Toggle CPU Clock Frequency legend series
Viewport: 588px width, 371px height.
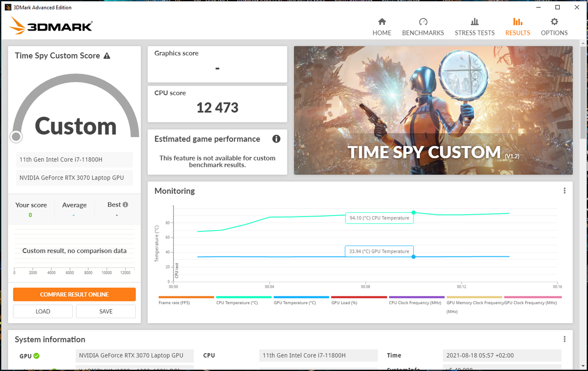(x=416, y=300)
